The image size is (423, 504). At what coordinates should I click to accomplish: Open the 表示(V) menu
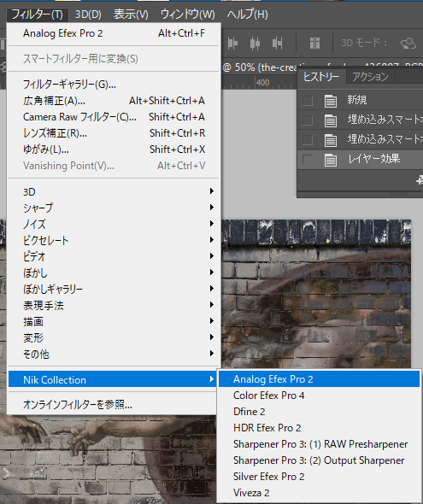point(131,15)
